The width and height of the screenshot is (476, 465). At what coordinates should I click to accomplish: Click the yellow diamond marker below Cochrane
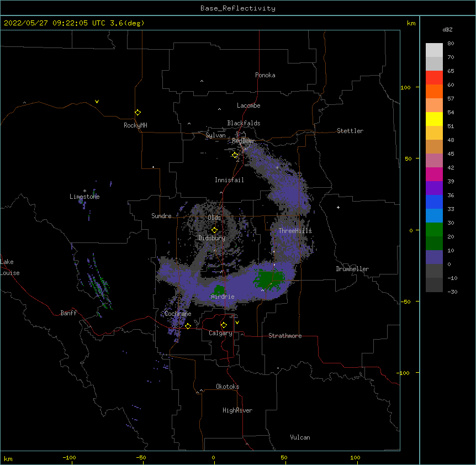click(188, 326)
